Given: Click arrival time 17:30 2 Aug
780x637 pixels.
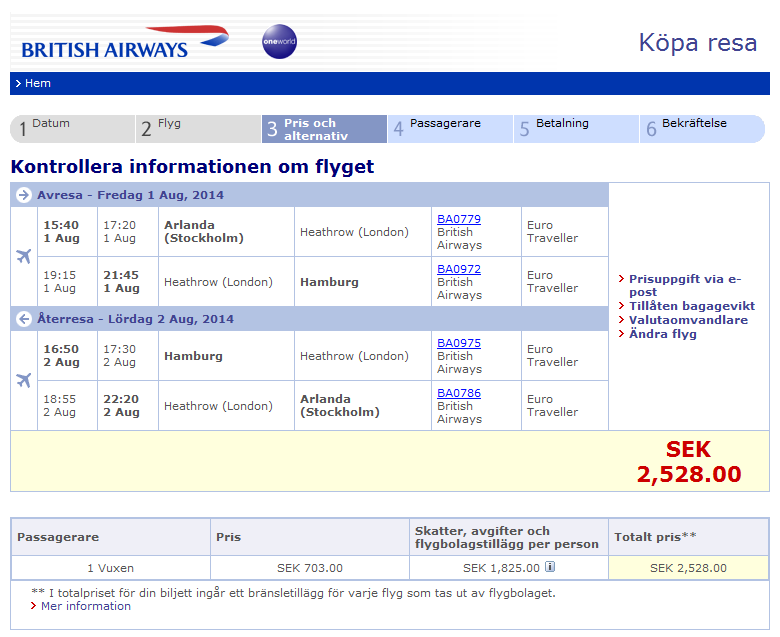Looking at the screenshot, I should pos(119,356).
